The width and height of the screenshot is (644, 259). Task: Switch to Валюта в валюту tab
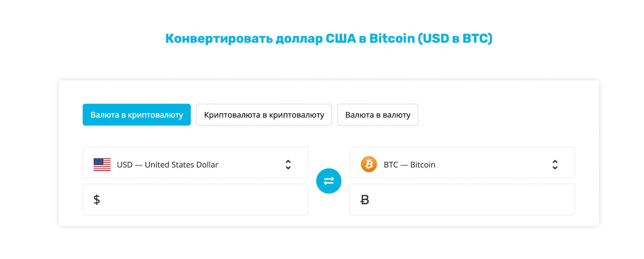click(378, 115)
